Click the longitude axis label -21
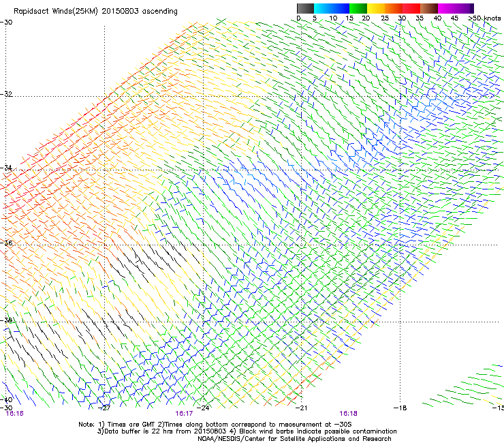 coord(301,408)
